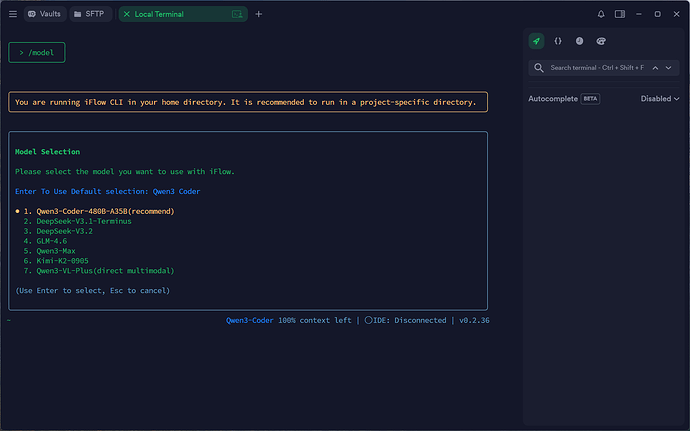This screenshot has height=431, width=690.
Task: Select DeepSeek-V3.2 model row
Action: click(x=58, y=231)
